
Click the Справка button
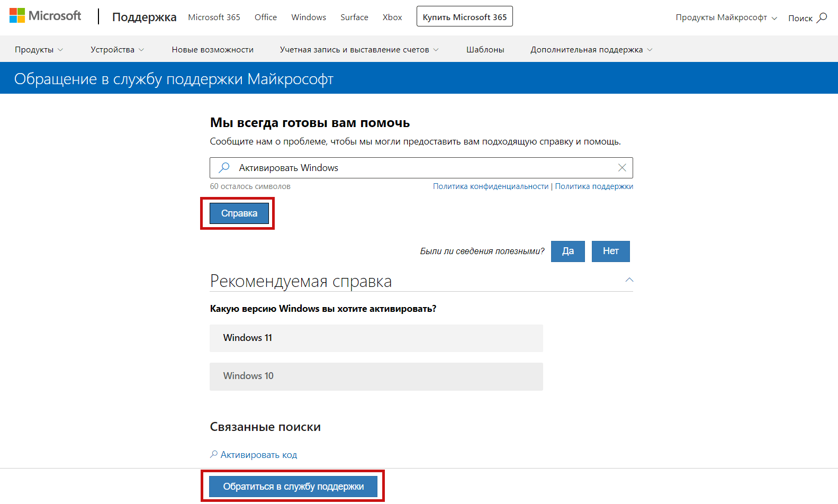click(x=239, y=213)
